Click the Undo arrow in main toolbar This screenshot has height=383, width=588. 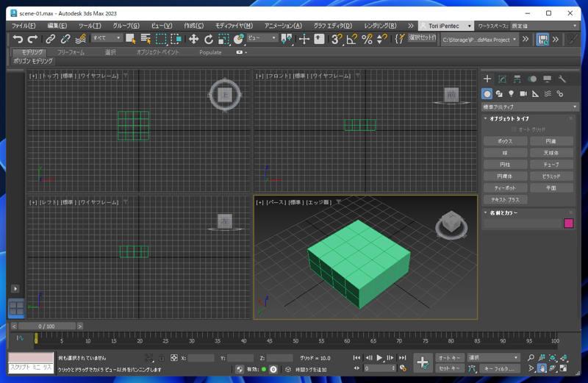[18, 39]
